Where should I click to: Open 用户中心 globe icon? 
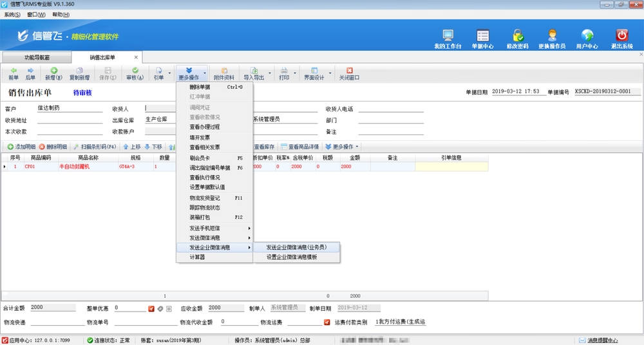tap(587, 38)
